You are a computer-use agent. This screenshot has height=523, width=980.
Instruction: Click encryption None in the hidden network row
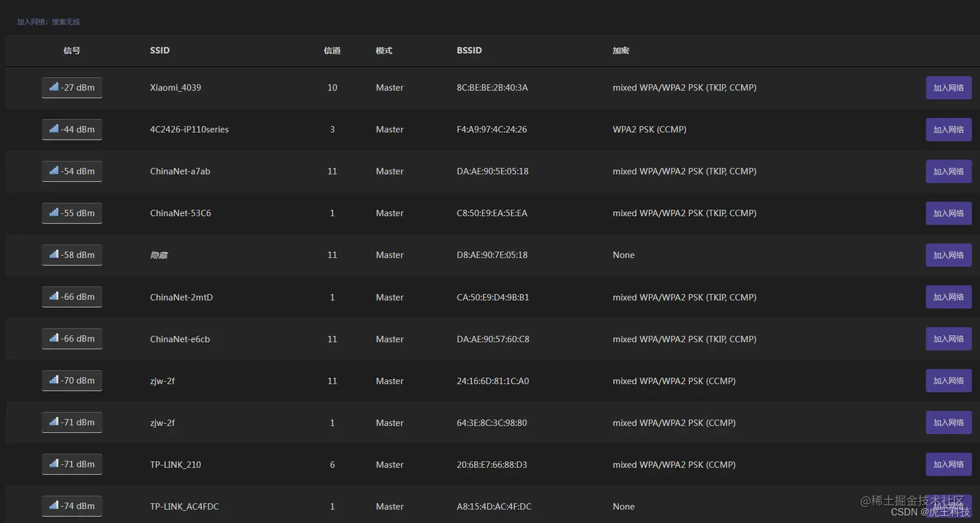[624, 255]
